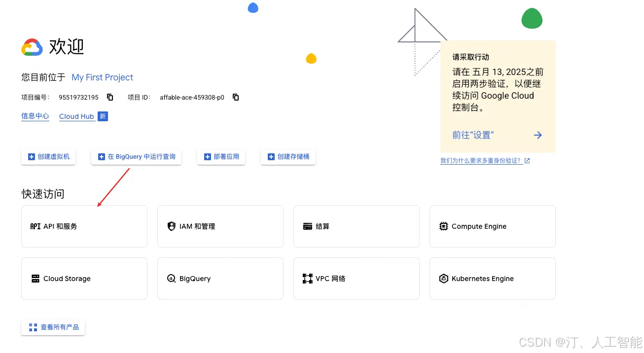The image size is (644, 353).
Task: Click the 项目 ID label
Action: click(x=139, y=98)
